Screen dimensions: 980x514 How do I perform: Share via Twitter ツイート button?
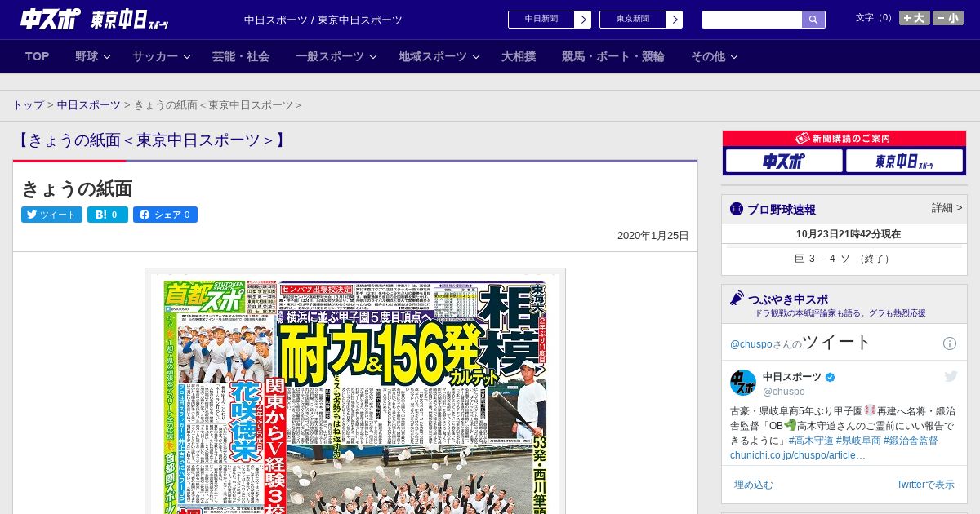(51, 215)
